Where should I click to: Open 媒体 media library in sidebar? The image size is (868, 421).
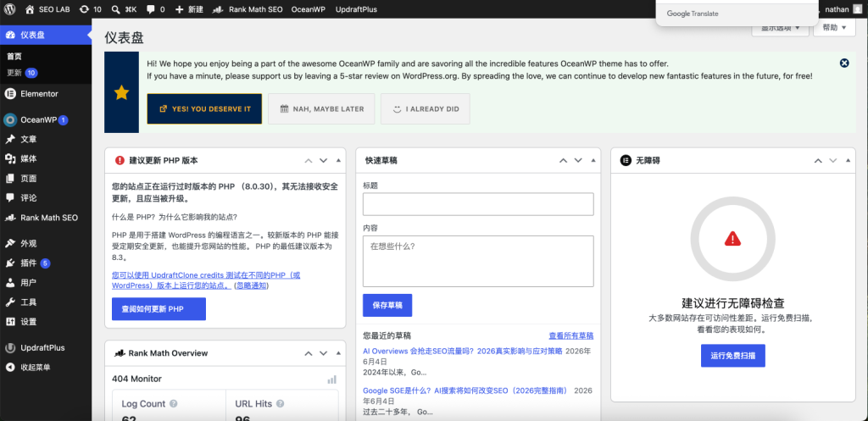tap(46, 158)
